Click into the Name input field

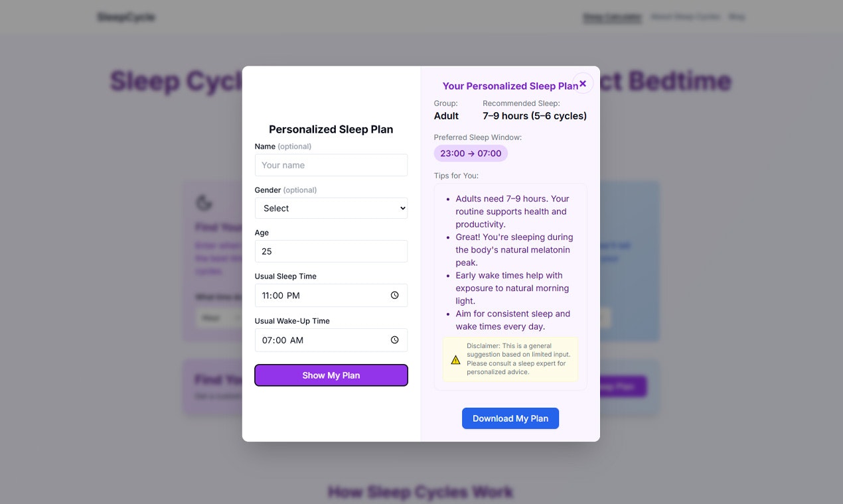click(x=331, y=165)
